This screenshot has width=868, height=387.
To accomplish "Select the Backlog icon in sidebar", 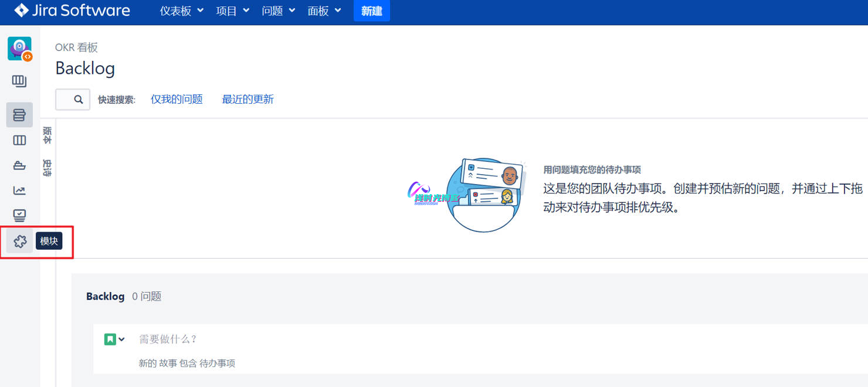I will pyautogui.click(x=19, y=115).
